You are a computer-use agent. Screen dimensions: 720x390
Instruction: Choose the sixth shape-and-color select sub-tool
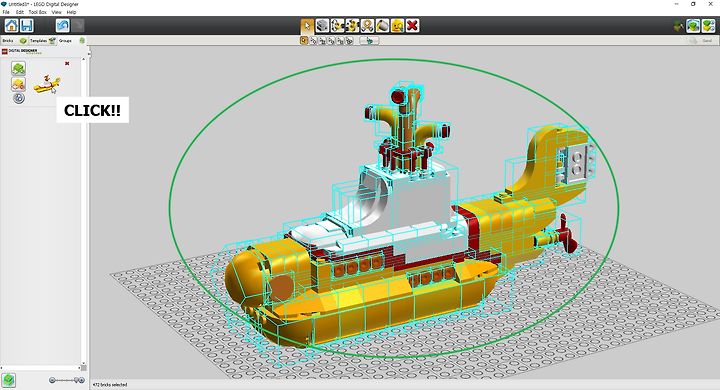[x=349, y=41]
